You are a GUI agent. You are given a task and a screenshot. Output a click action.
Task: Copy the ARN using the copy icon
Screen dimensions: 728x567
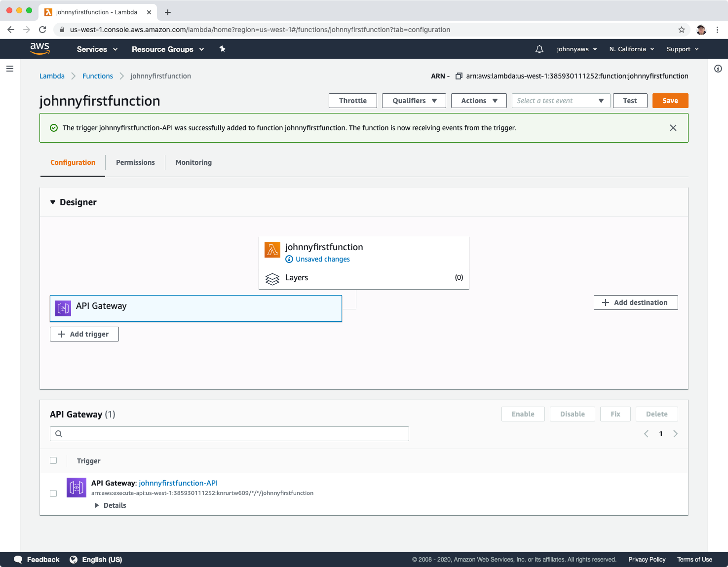tap(459, 76)
